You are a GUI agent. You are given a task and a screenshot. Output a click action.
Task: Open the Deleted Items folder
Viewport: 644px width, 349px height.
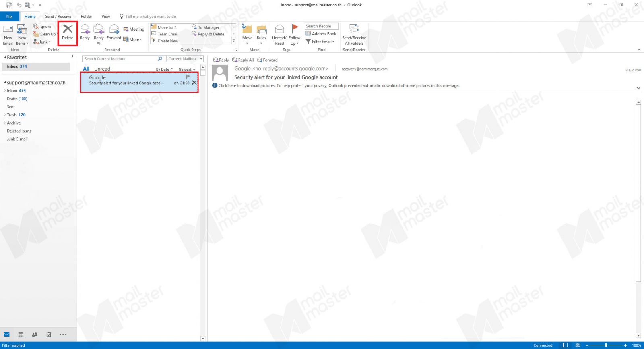pyautogui.click(x=19, y=131)
